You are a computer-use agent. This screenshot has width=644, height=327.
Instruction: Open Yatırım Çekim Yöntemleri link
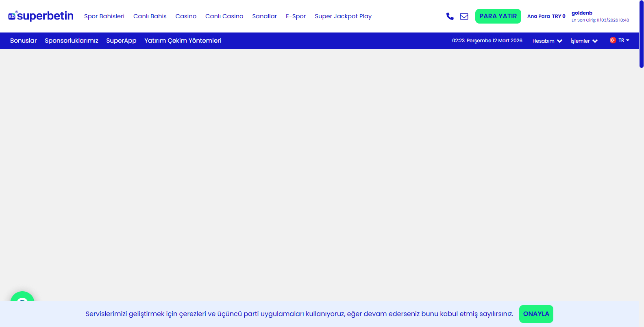pos(183,41)
